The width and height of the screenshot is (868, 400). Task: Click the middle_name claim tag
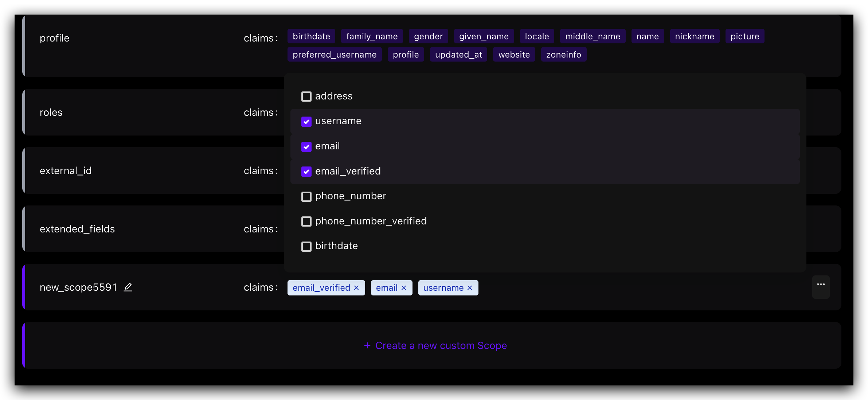tap(593, 36)
